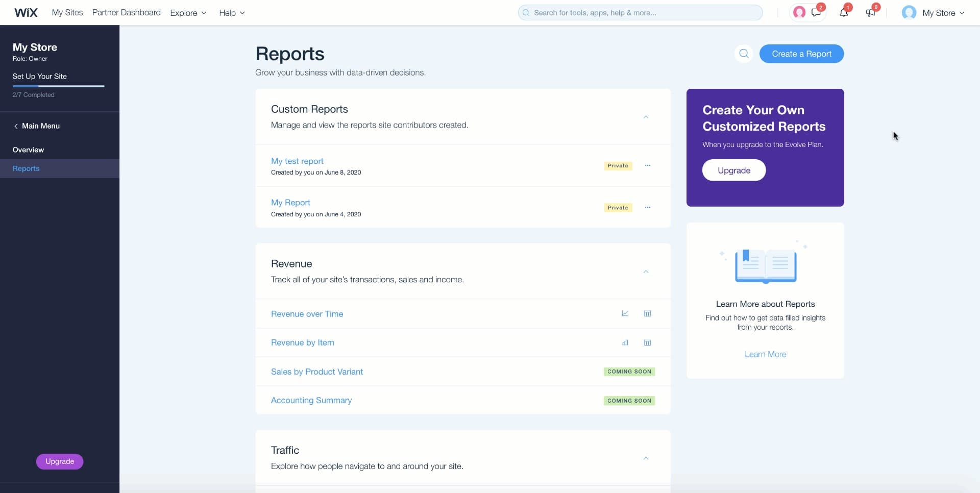Image resolution: width=980 pixels, height=493 pixels.
Task: Collapse the Traffic section
Action: tap(646, 458)
